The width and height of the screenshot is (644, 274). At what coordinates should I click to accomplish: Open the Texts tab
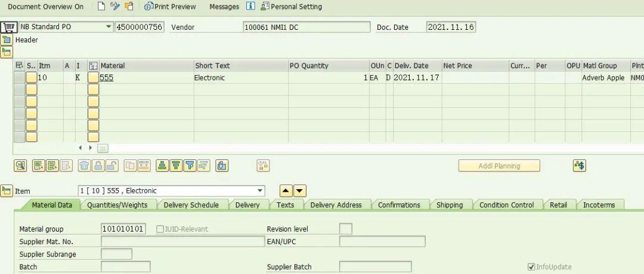tap(285, 205)
